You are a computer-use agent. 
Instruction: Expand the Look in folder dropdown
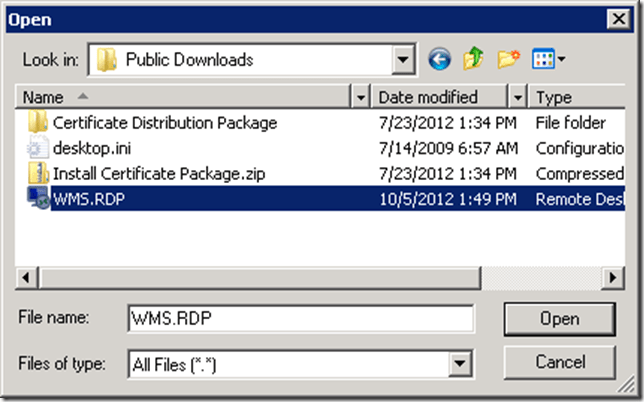[404, 60]
